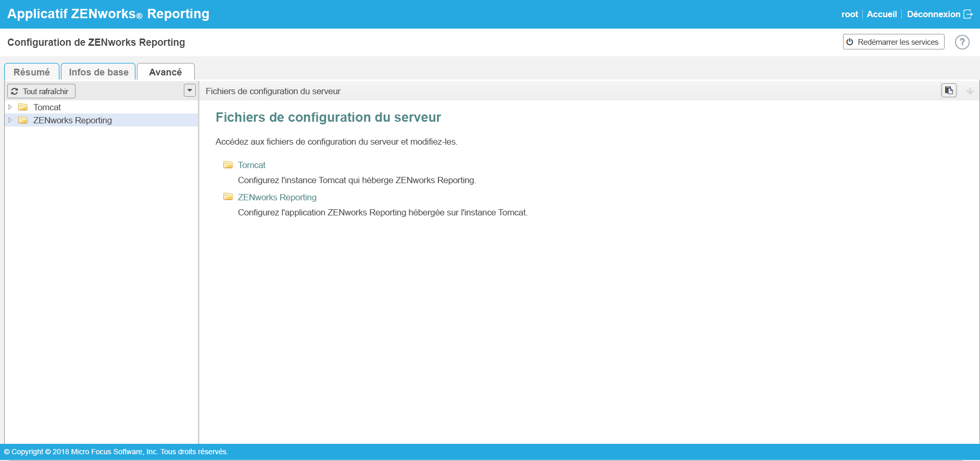Click the paste/clipboard icon in content header
The image size is (980, 461).
pyautogui.click(x=949, y=91)
